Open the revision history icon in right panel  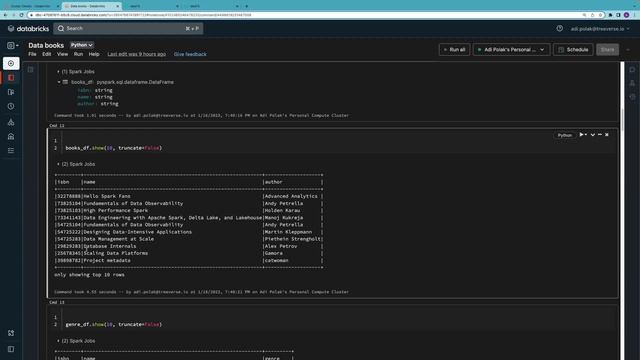[x=632, y=97]
